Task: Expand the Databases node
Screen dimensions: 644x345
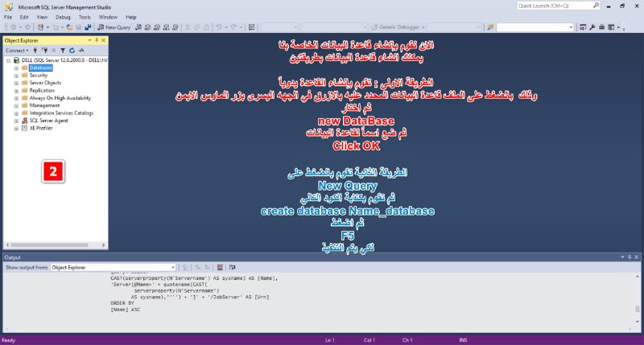Action: (16, 68)
